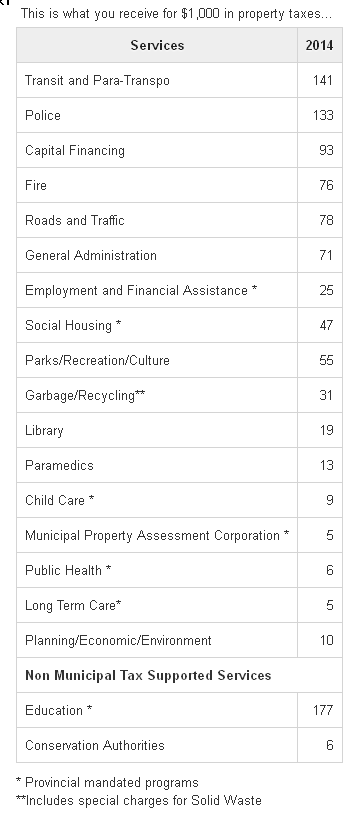Click Non Municipal Tax Supported Services heading
Image resolution: width=362 pixels, height=814 pixels.
pyautogui.click(x=148, y=675)
